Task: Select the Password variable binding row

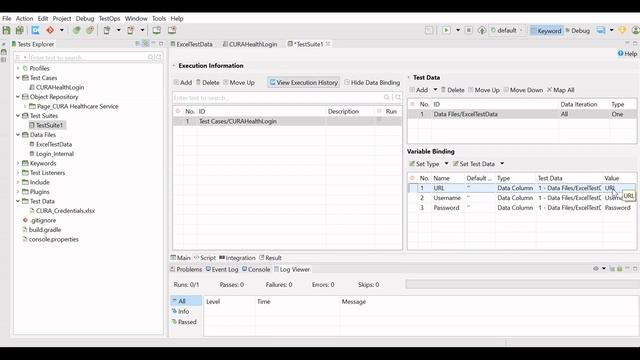Action: (x=522, y=208)
